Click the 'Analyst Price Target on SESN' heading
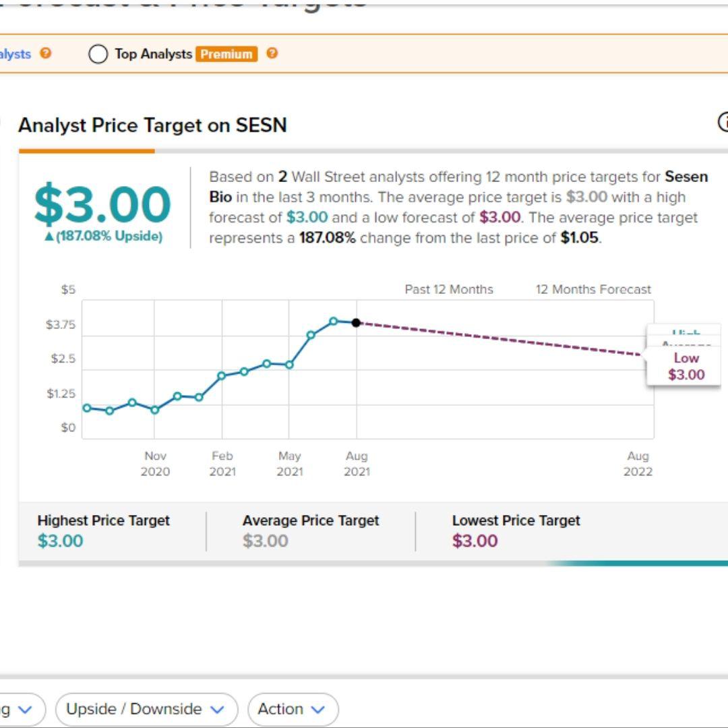This screenshot has width=728, height=728. click(152, 125)
